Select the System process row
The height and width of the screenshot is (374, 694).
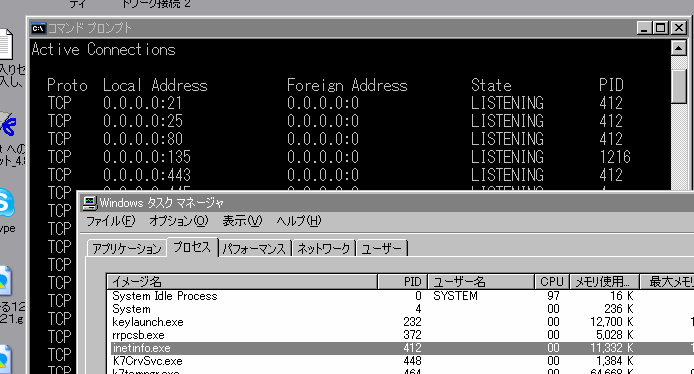[401, 309]
